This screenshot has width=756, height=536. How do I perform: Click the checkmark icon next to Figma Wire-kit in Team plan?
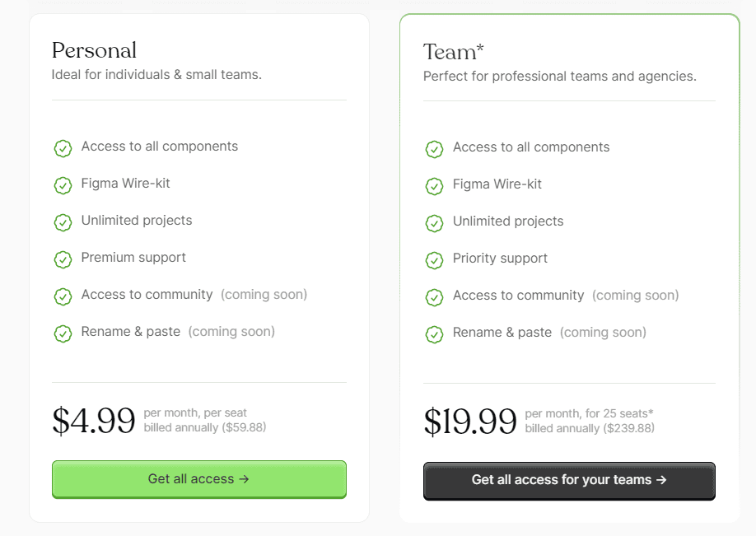(x=434, y=185)
